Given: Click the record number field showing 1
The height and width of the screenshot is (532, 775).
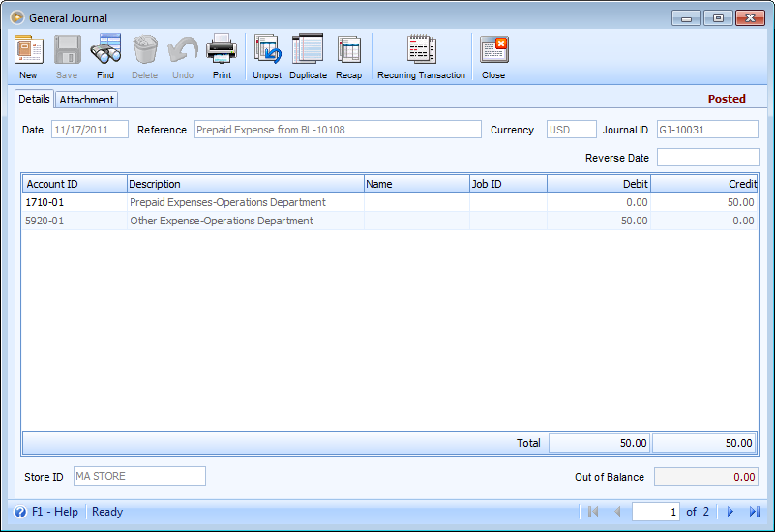Looking at the screenshot, I should [x=655, y=512].
